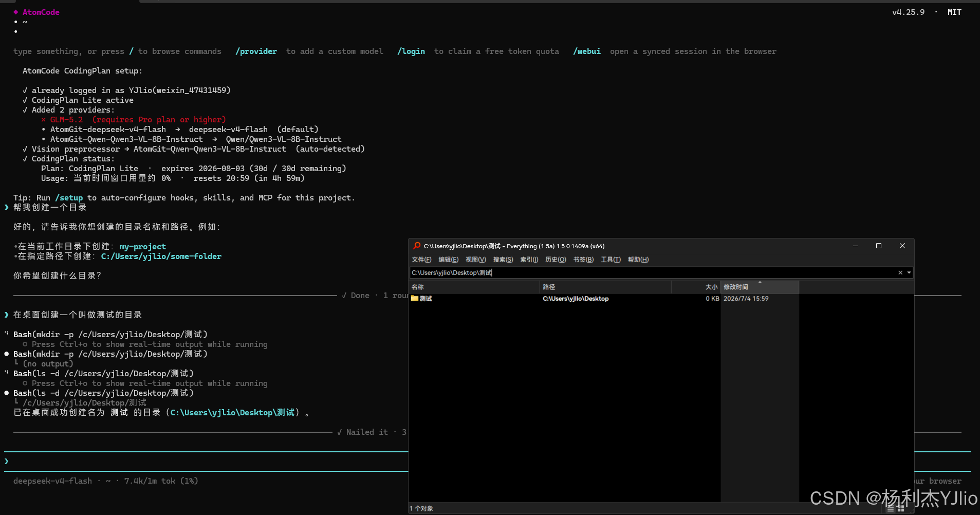Click the C:\Users\yjlio\Desktop path cell
Image resolution: width=980 pixels, height=515 pixels.
576,299
